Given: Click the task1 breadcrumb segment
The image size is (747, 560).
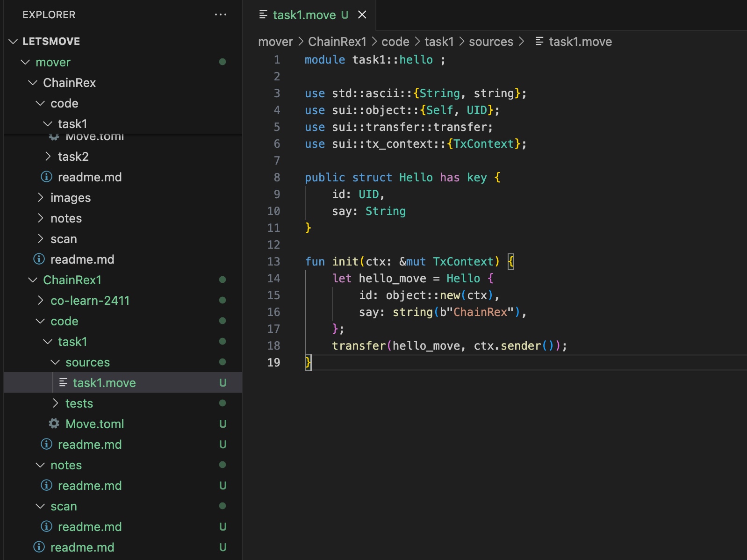Looking at the screenshot, I should point(439,42).
